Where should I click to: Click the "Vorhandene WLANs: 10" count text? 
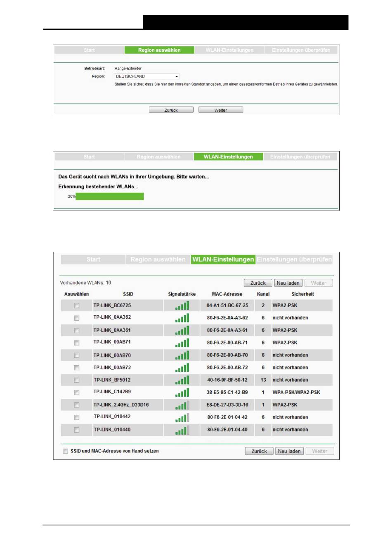85,283
